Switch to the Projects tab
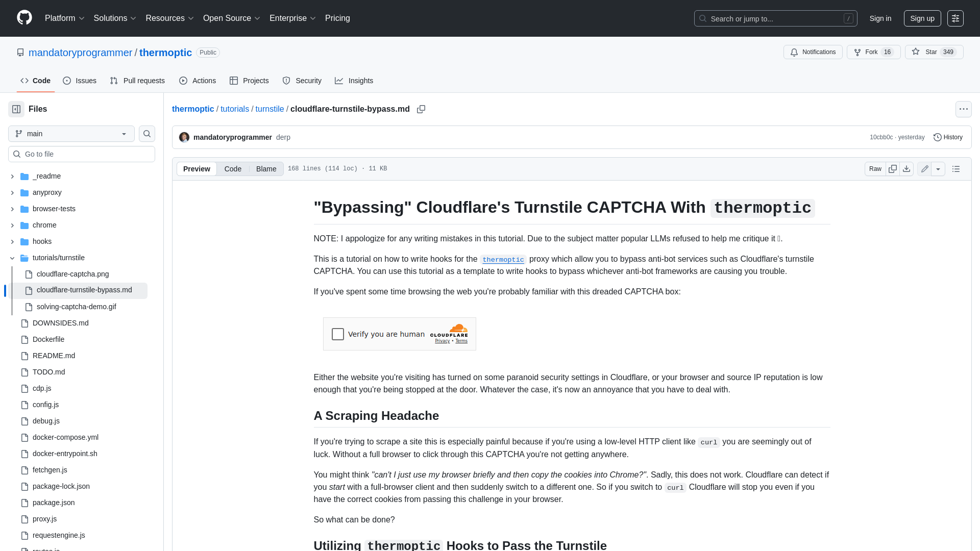The image size is (980, 551). coord(249,81)
